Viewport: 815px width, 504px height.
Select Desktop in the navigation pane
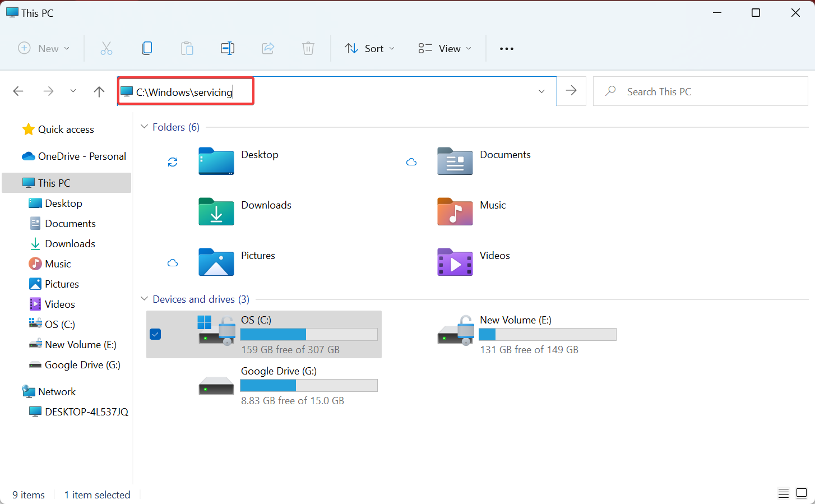[x=66, y=204]
